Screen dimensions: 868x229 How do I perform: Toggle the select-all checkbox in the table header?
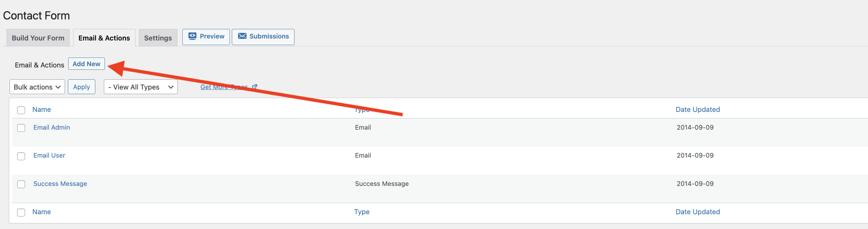(x=21, y=110)
